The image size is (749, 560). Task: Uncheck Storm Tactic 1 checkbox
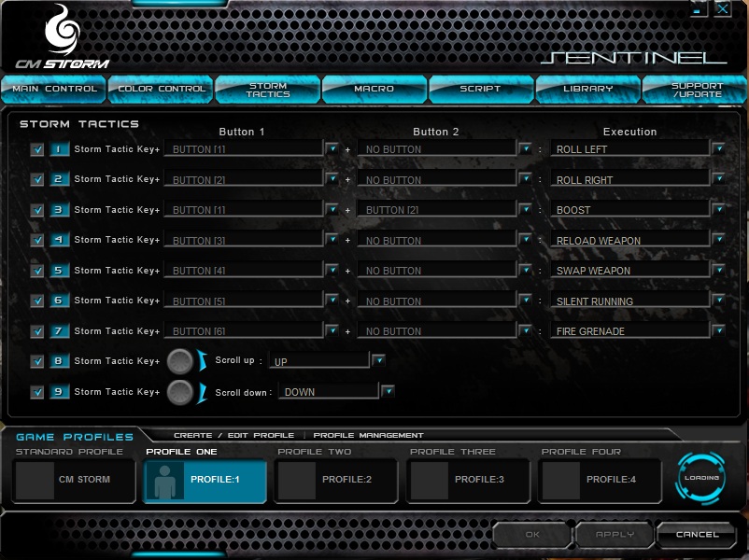[x=36, y=150]
